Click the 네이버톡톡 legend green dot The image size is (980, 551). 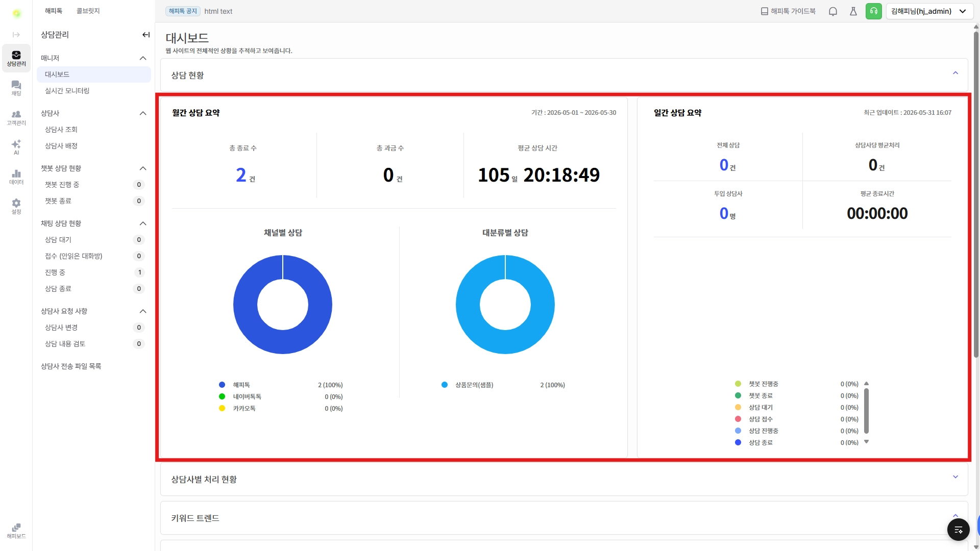pyautogui.click(x=222, y=396)
